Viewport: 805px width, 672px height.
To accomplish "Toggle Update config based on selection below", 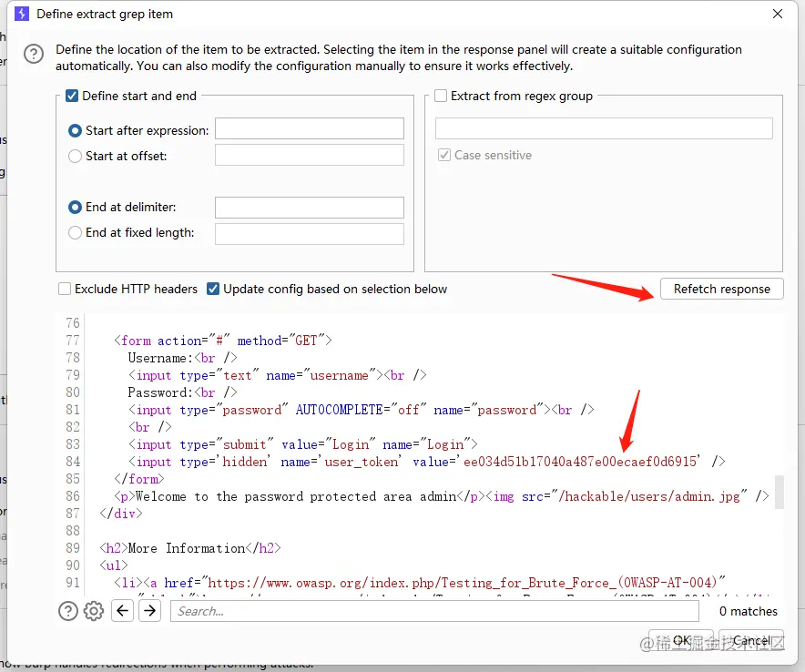I will pos(213,289).
